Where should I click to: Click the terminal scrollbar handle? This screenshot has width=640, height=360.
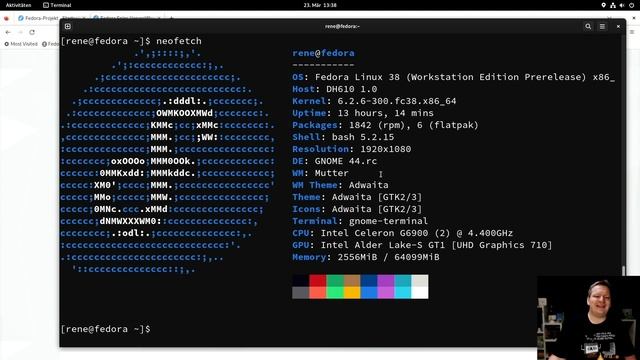pos(623,271)
